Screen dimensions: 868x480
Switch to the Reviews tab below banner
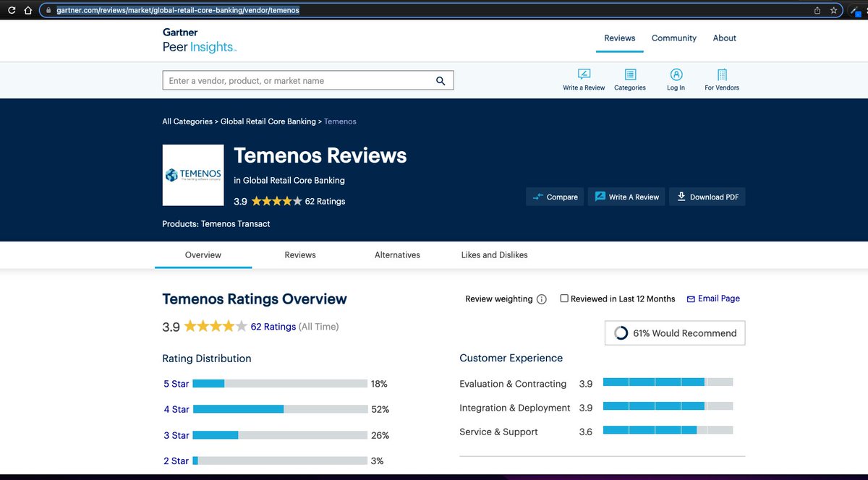300,254
